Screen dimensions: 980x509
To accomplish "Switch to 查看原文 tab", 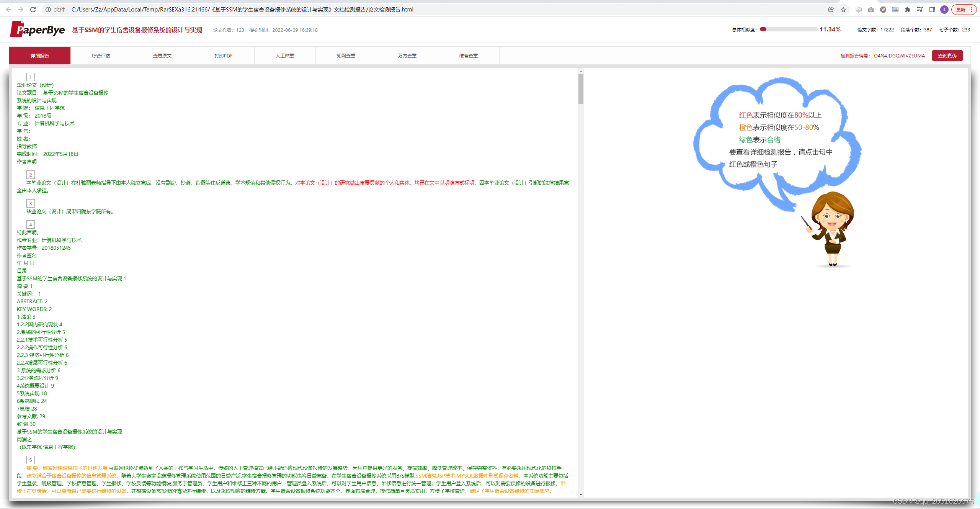I will click(162, 56).
